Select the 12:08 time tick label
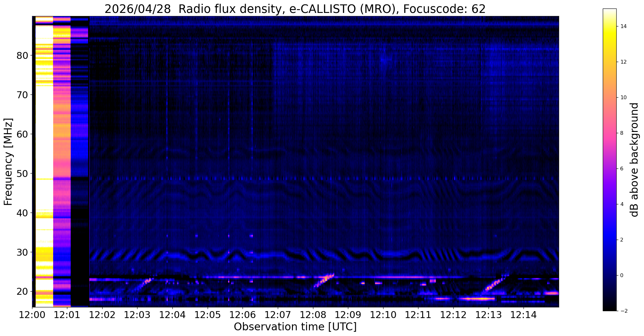644x336 pixels. point(313,315)
